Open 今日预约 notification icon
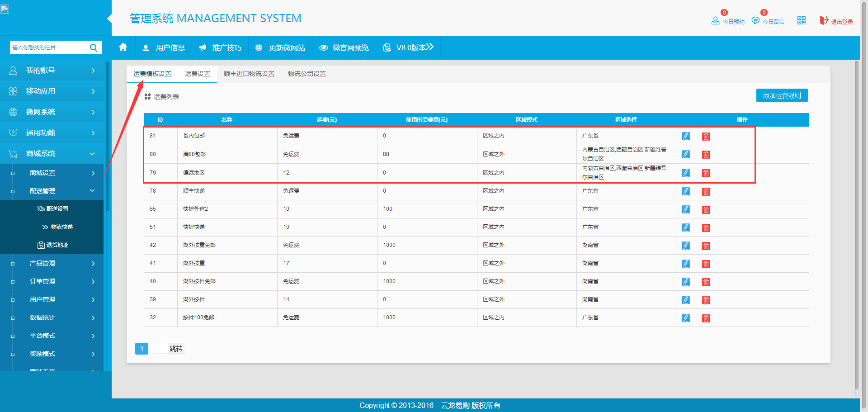This screenshot has height=412, width=868. point(715,20)
